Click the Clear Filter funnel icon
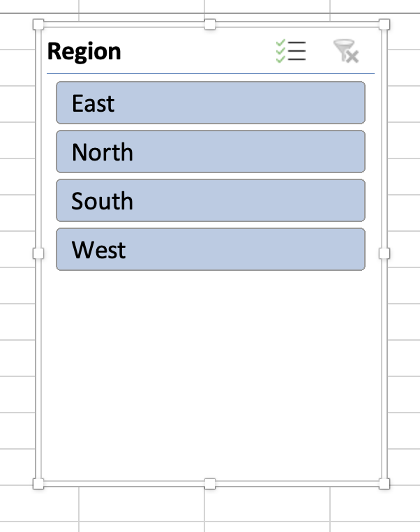Image resolution: width=420 pixels, height=532 pixels. pyautogui.click(x=345, y=52)
